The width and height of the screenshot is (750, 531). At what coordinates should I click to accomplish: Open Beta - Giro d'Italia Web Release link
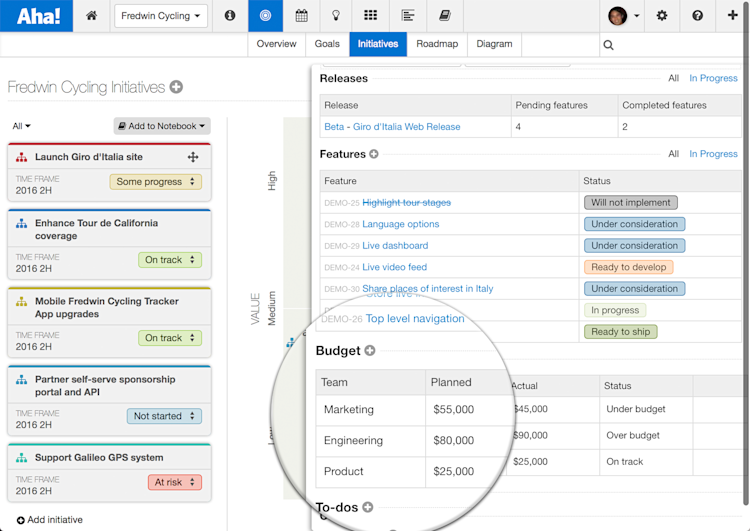coord(392,127)
